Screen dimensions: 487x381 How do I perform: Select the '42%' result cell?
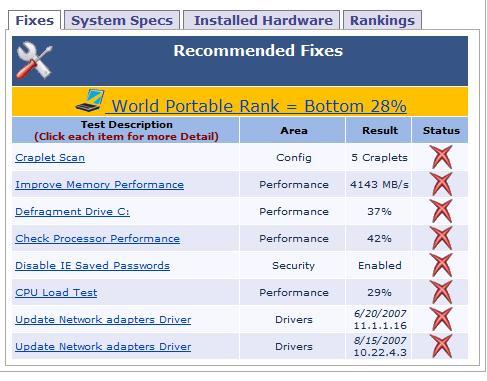click(379, 238)
